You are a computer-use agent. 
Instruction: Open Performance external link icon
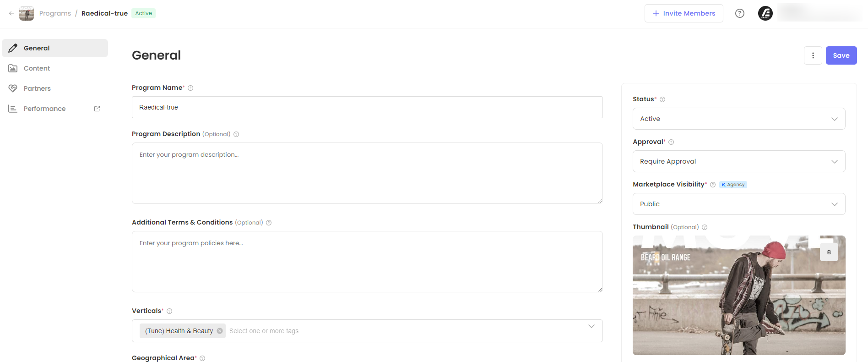[x=97, y=109]
